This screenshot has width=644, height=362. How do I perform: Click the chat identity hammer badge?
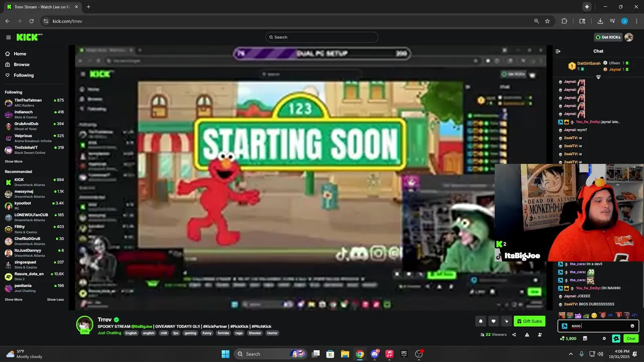click(565, 326)
